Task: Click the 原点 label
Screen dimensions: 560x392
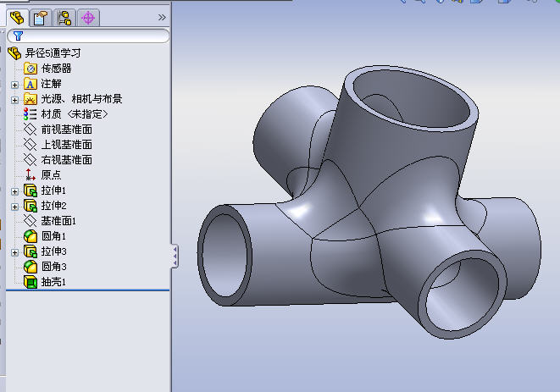Action: (x=51, y=175)
